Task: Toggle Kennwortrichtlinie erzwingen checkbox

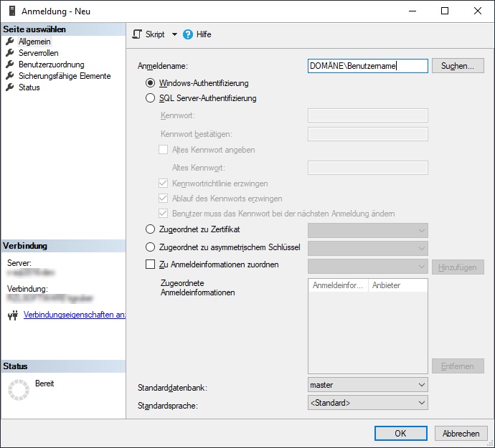Action: click(x=163, y=183)
